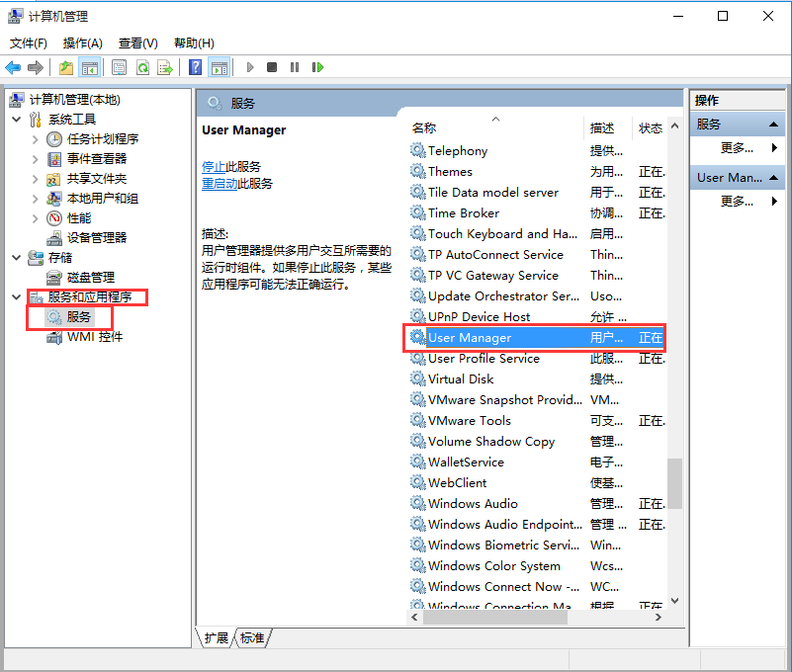This screenshot has height=672, width=792.
Task: Open 更多... under User Man... actions
Action: [737, 202]
